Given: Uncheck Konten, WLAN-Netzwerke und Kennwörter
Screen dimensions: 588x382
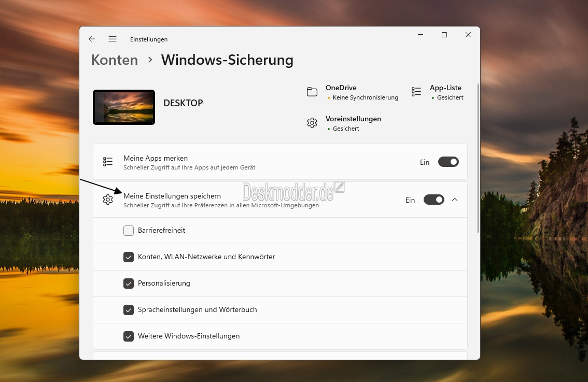Looking at the screenshot, I should point(129,257).
